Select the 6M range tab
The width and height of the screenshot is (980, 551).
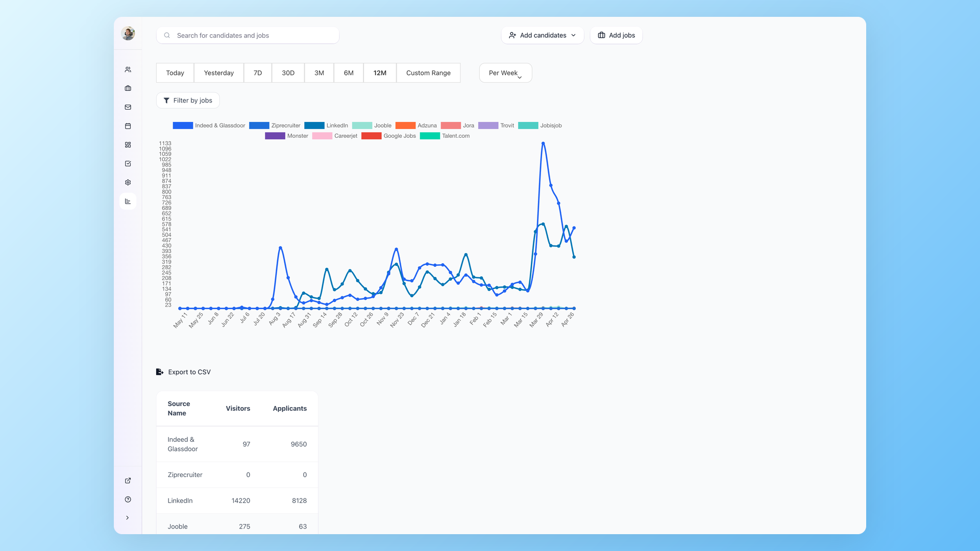pyautogui.click(x=349, y=73)
